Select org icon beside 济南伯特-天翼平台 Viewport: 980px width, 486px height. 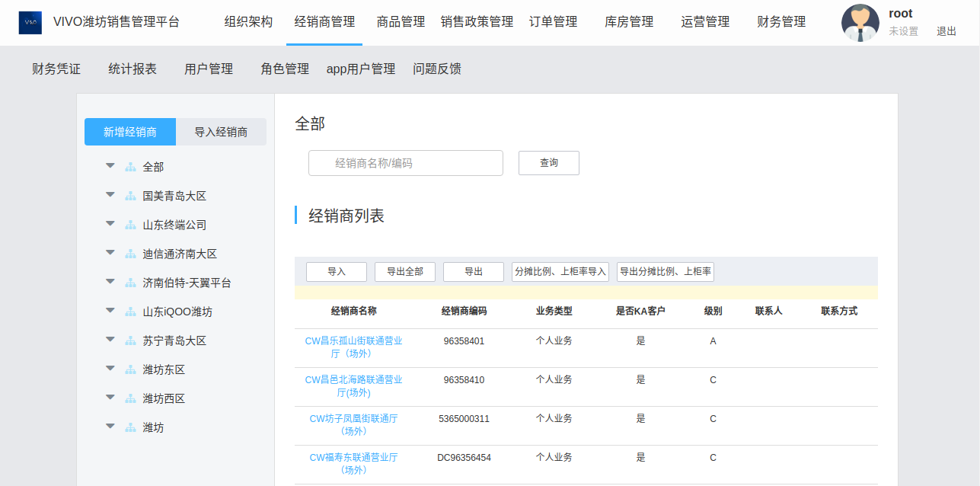point(130,283)
